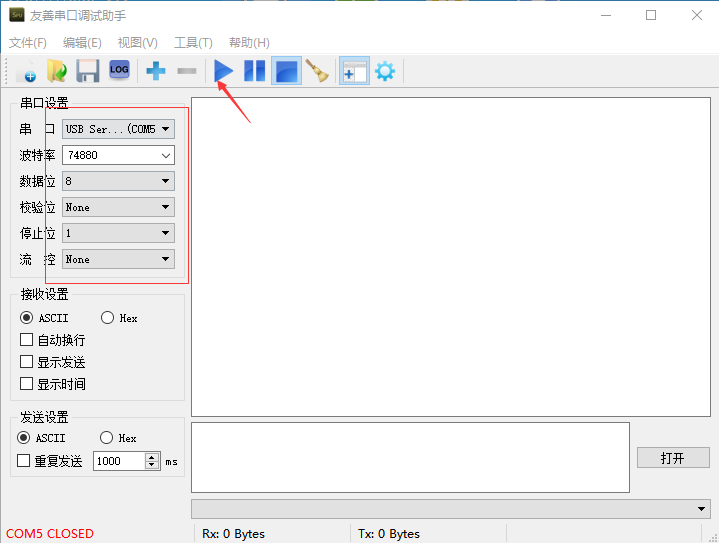
Task: Tick the 重复发送 checkbox
Action: (x=25, y=461)
